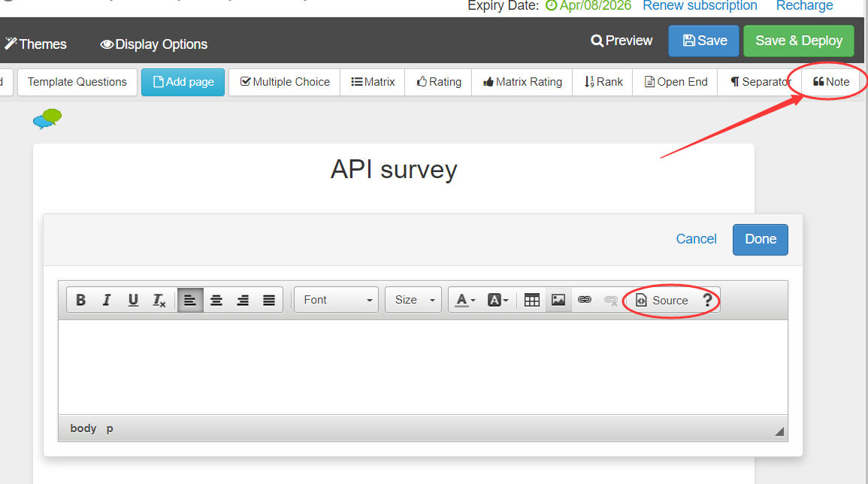
Task: Toggle justify text alignment
Action: 269,300
